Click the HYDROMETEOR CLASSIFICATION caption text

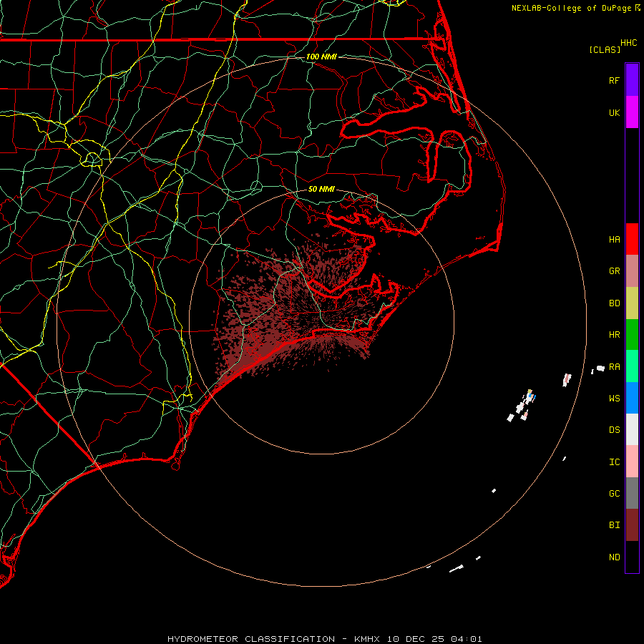pos(251,639)
